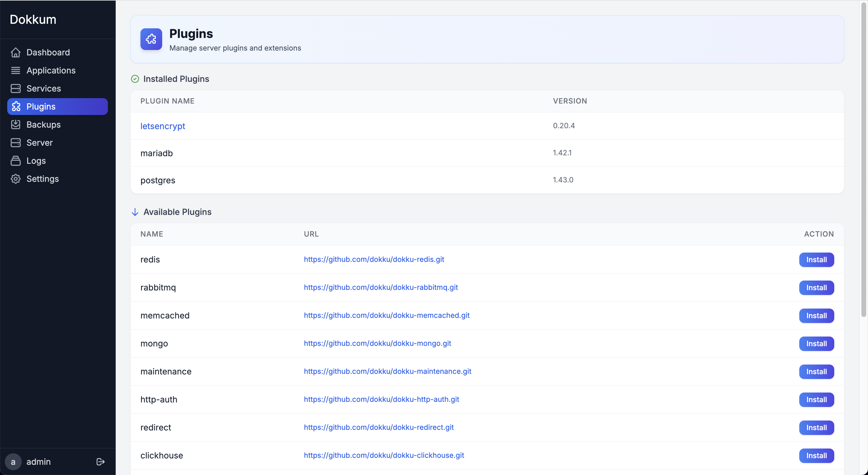The height and width of the screenshot is (475, 868).
Task: Click the admin avatar circle
Action: pyautogui.click(x=13, y=461)
